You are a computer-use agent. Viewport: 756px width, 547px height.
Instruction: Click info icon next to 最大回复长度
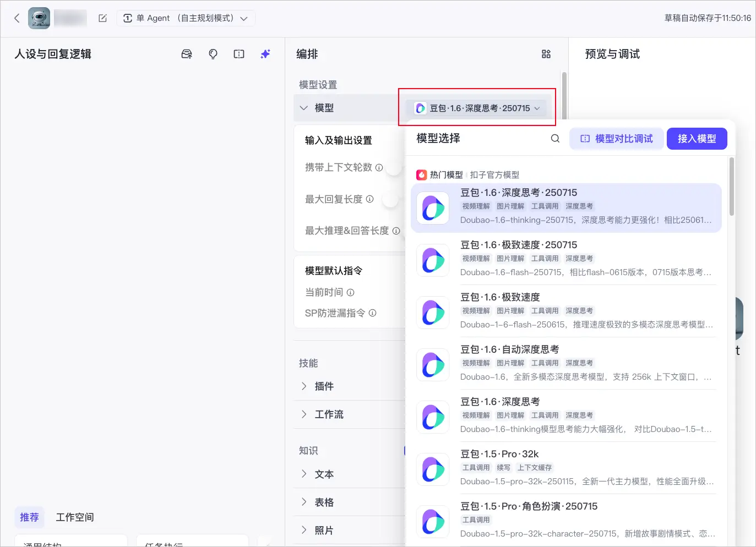point(369,199)
